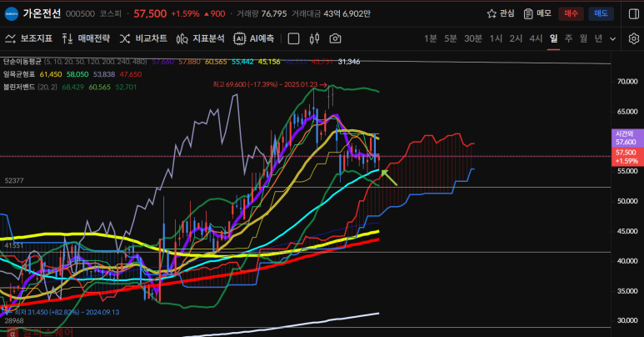Change candlestick chart type icon

click(x=314, y=38)
